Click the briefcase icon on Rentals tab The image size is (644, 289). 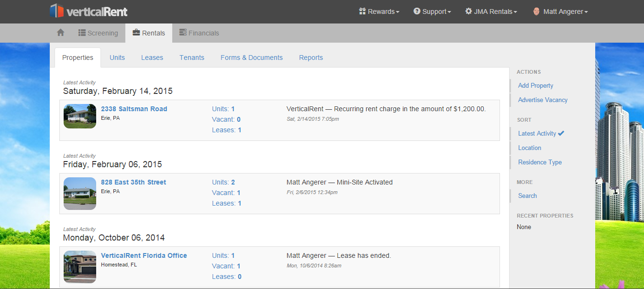(136, 33)
